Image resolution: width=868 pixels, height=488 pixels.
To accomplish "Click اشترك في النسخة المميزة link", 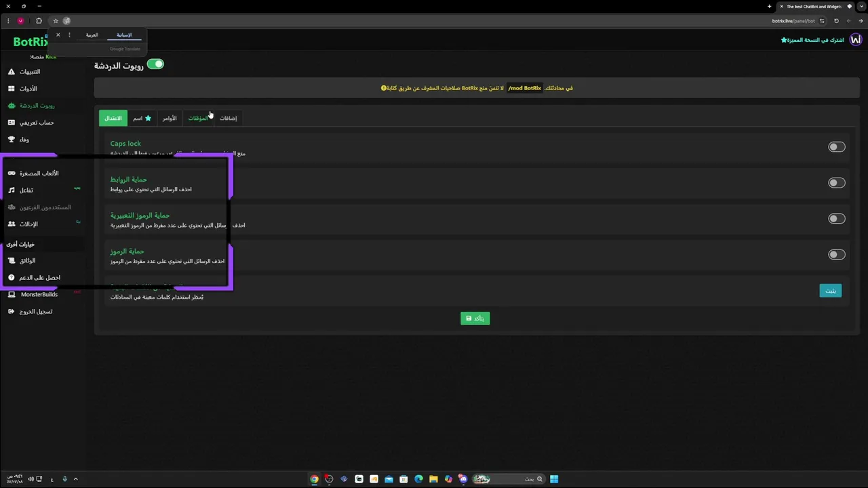I will (812, 40).
